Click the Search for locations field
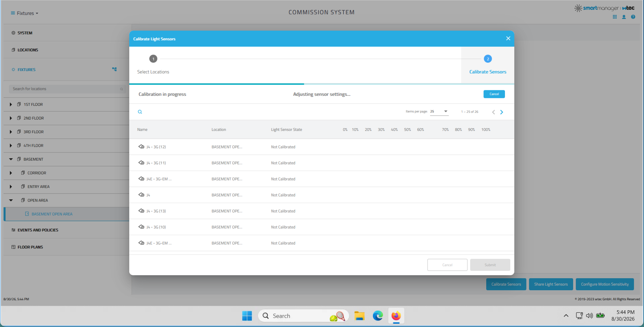The image size is (644, 327). coord(67,89)
